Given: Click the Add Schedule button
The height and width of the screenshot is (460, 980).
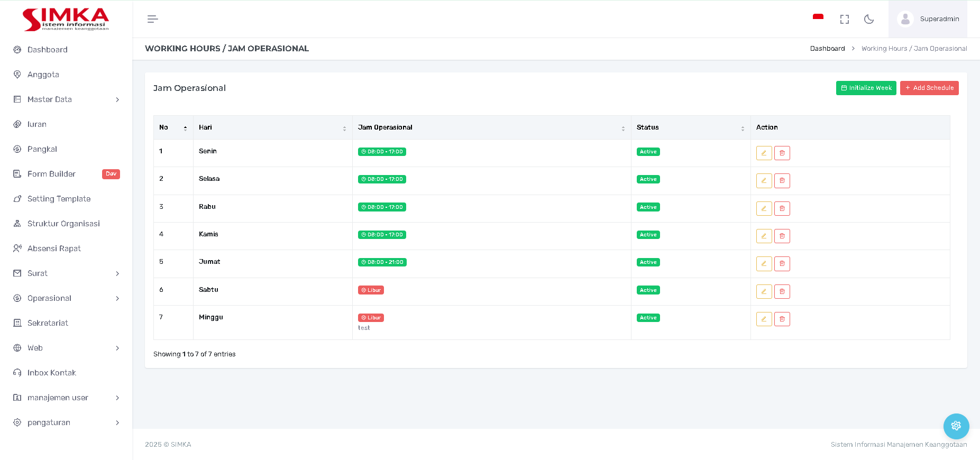Looking at the screenshot, I should pyautogui.click(x=929, y=88).
